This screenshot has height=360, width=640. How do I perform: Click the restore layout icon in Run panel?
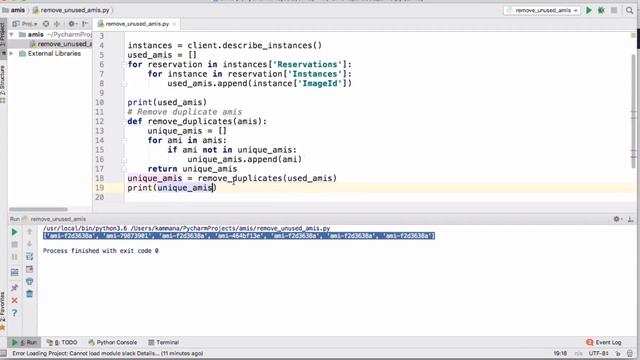(14, 272)
